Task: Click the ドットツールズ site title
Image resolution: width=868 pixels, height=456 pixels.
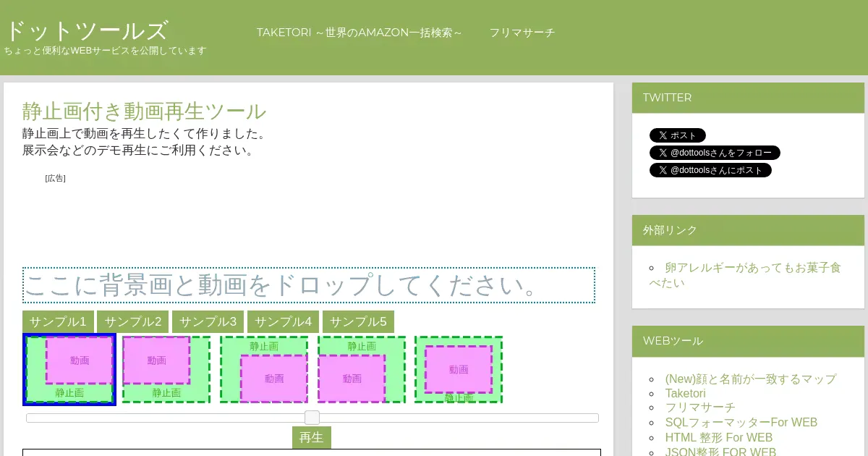Action: [x=87, y=31]
